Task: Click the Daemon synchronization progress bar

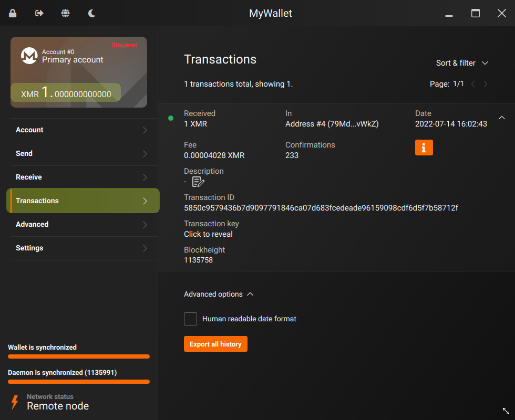Action: (x=78, y=382)
